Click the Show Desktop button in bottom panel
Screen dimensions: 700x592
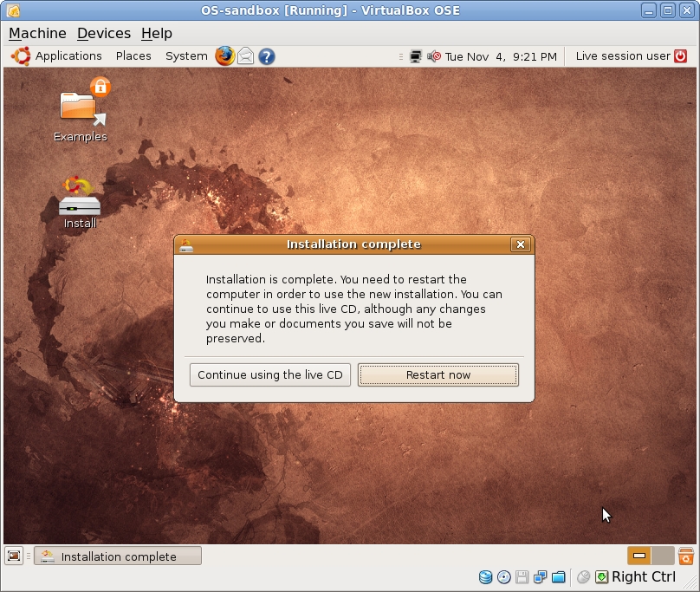[14, 556]
